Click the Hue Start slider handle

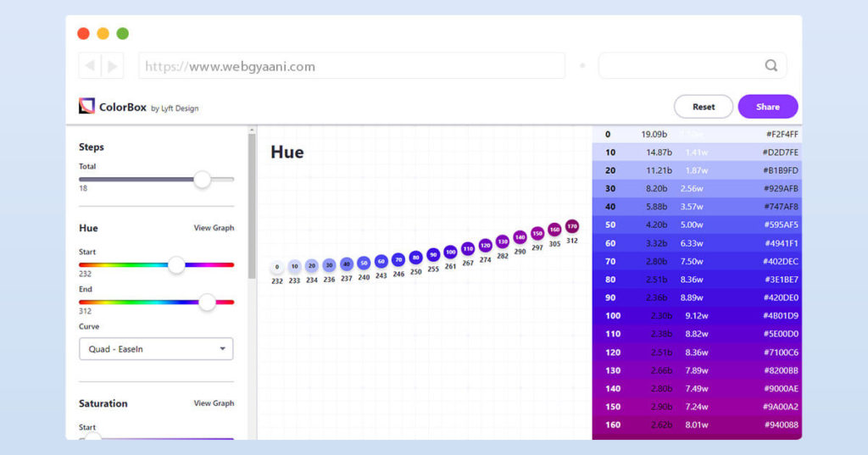176,264
